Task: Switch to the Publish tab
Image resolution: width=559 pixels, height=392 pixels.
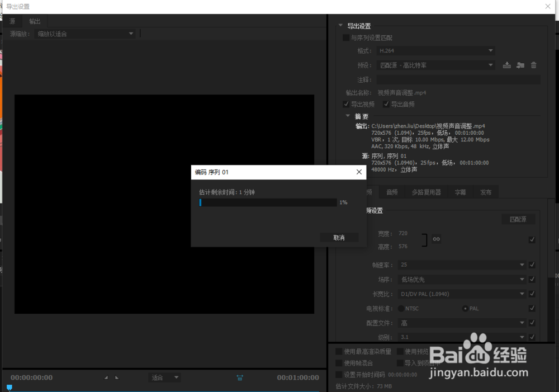Action: pos(486,192)
